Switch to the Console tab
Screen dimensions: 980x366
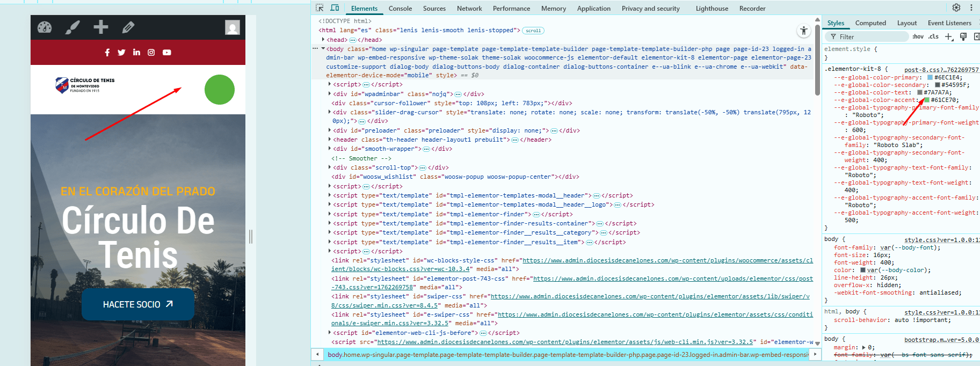point(400,9)
